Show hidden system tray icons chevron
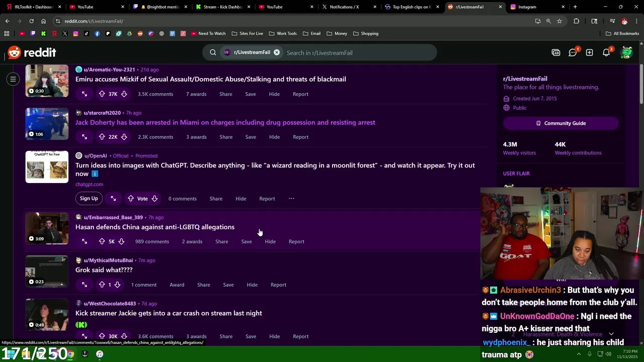 coord(579,354)
